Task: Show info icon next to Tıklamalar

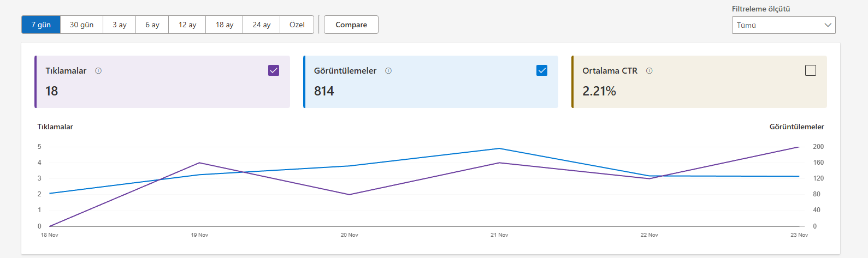Action: [98, 71]
